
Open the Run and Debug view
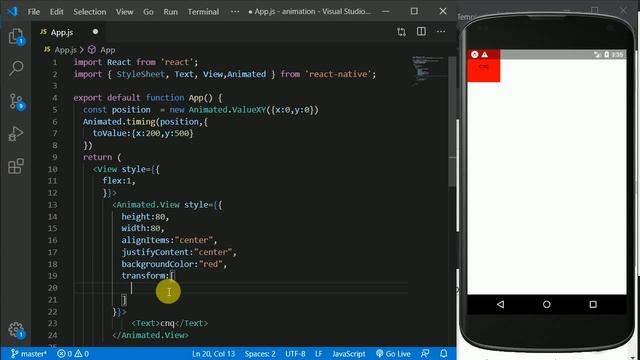pos(16,133)
